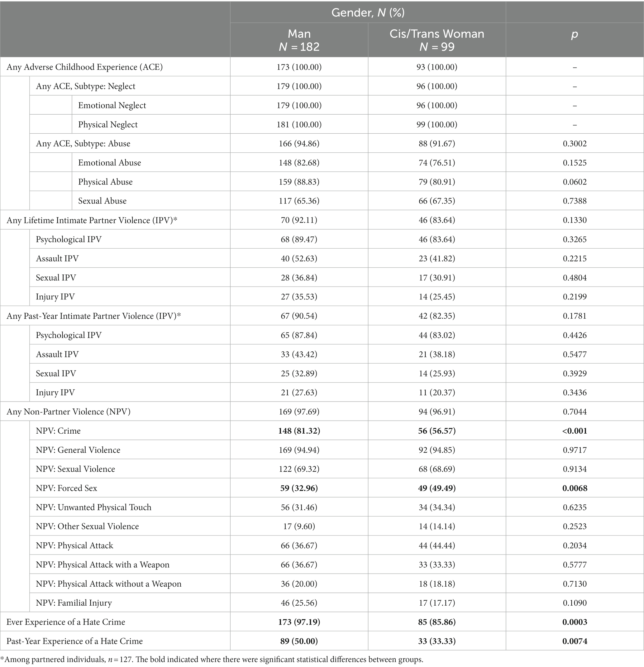Click the '17 (9.60)' cell

tap(299, 526)
